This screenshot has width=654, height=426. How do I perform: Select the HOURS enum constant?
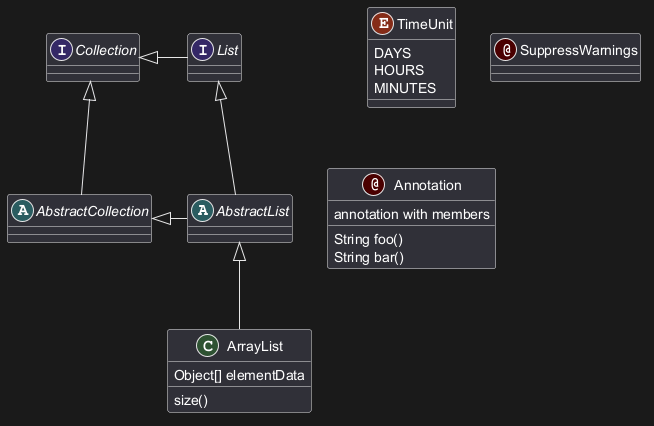click(x=398, y=70)
